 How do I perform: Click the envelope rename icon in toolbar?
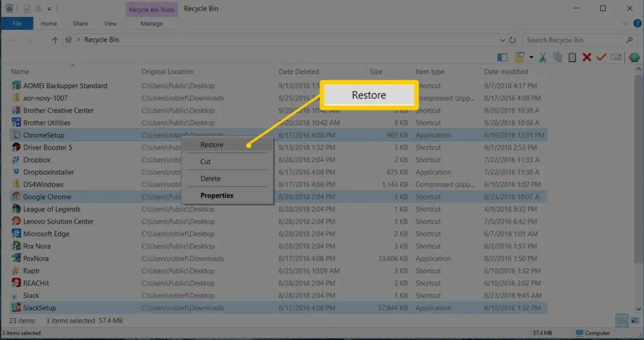pyautogui.click(x=616, y=57)
